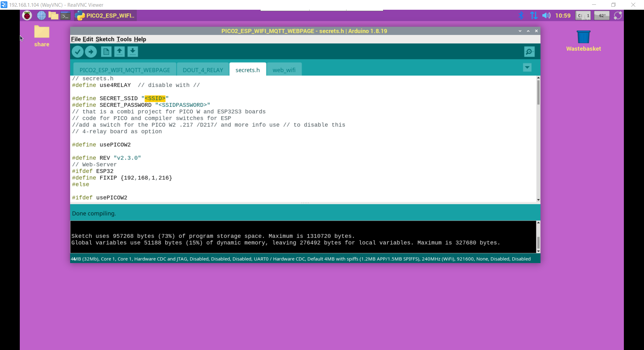Click the editor scrollbar down arrow
This screenshot has height=350, width=644.
[x=538, y=200]
